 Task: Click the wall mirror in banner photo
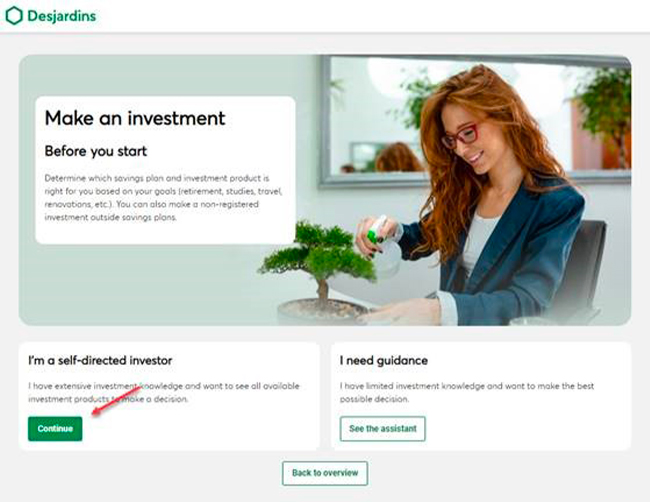click(x=473, y=122)
